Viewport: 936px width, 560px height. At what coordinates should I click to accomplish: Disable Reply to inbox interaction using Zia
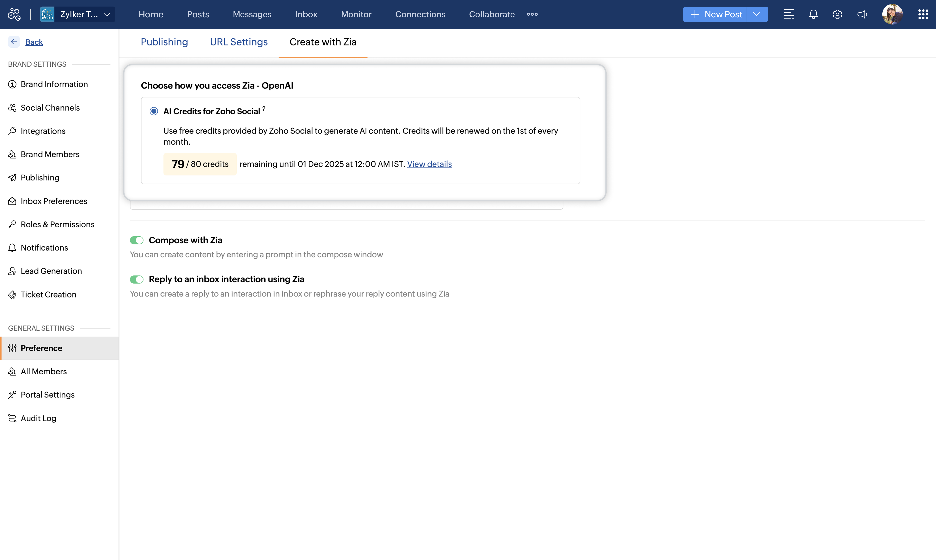[137, 280]
